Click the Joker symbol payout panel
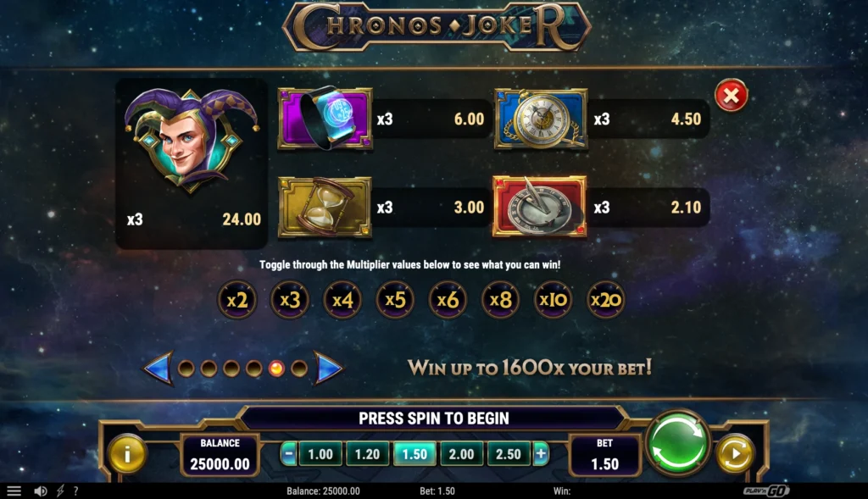 coord(192,164)
